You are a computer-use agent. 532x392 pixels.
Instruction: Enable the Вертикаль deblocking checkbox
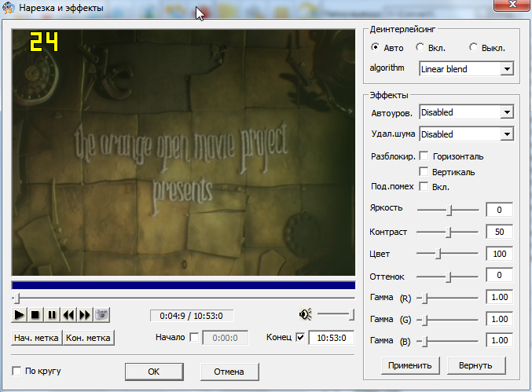click(424, 171)
